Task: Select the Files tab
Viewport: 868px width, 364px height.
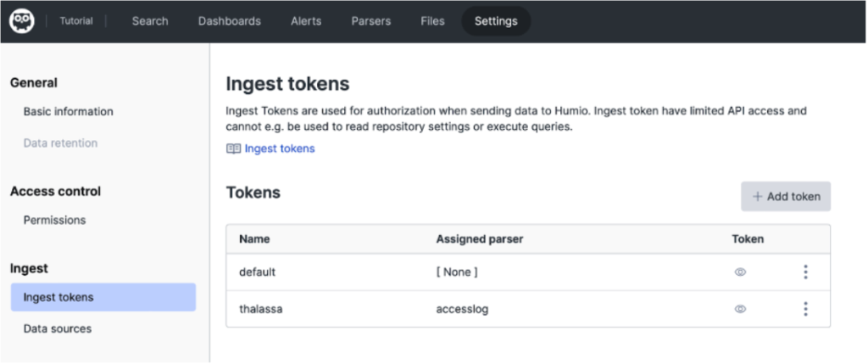Action: click(x=432, y=21)
